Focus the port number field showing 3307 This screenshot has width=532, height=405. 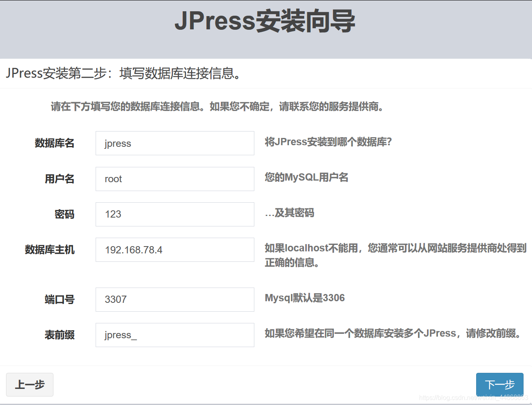pos(175,300)
